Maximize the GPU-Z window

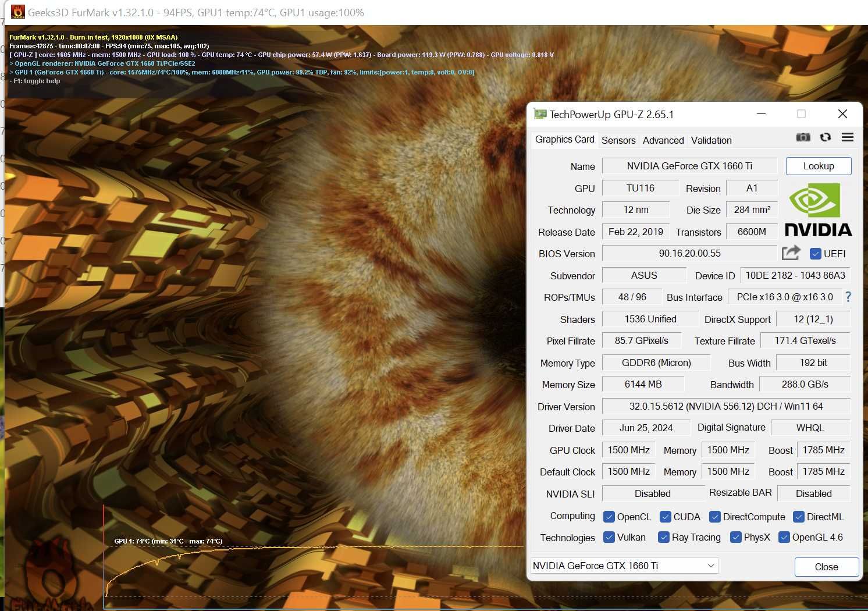point(801,114)
